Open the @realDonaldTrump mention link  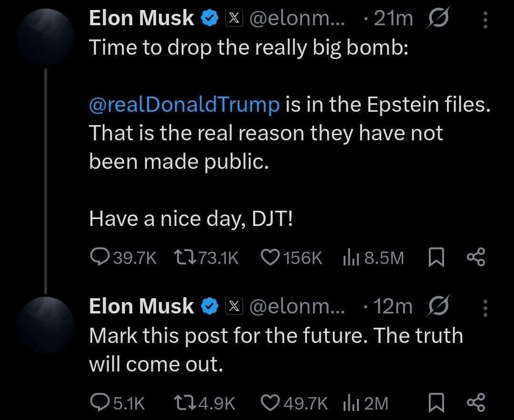coord(184,105)
